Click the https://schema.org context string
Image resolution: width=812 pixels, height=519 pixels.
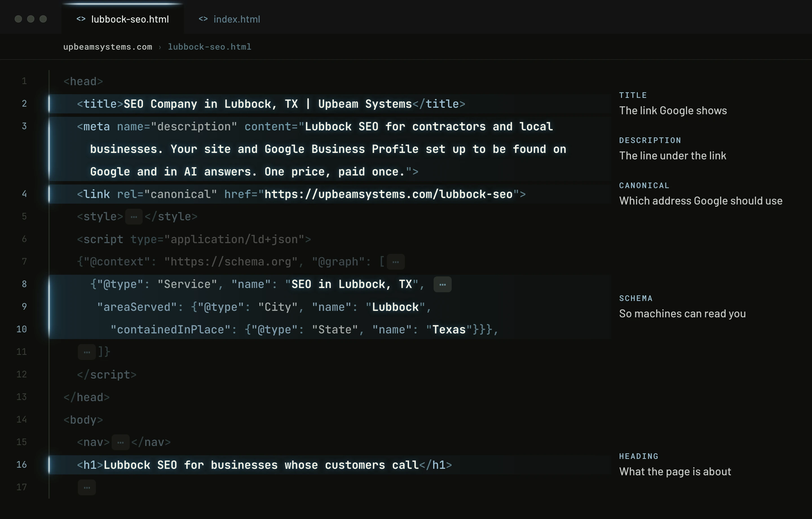point(231,262)
